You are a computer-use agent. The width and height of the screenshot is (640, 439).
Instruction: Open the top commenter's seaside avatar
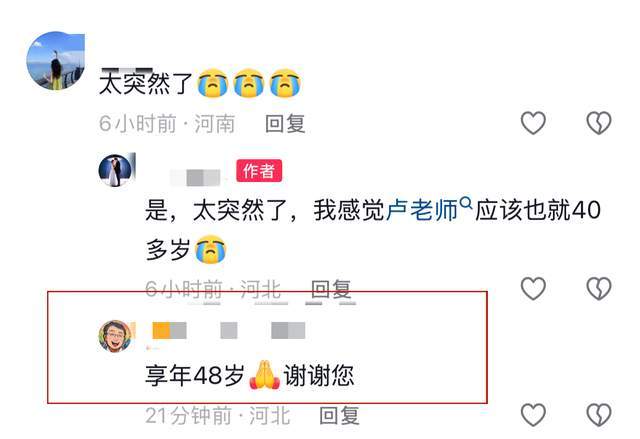(x=56, y=60)
